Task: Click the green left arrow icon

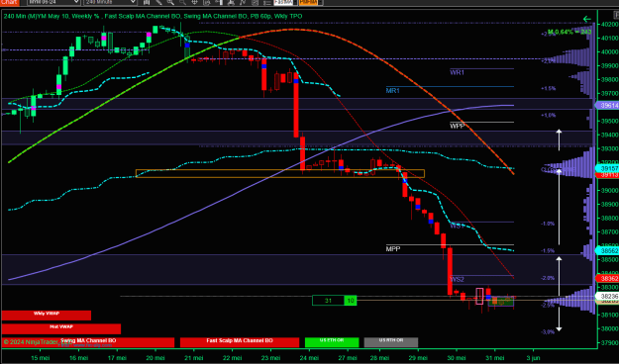Action: (587, 19)
